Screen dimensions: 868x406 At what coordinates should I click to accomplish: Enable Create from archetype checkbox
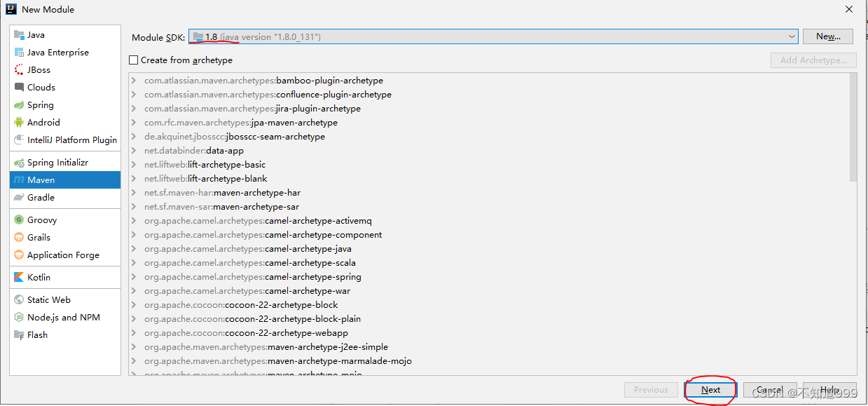134,60
